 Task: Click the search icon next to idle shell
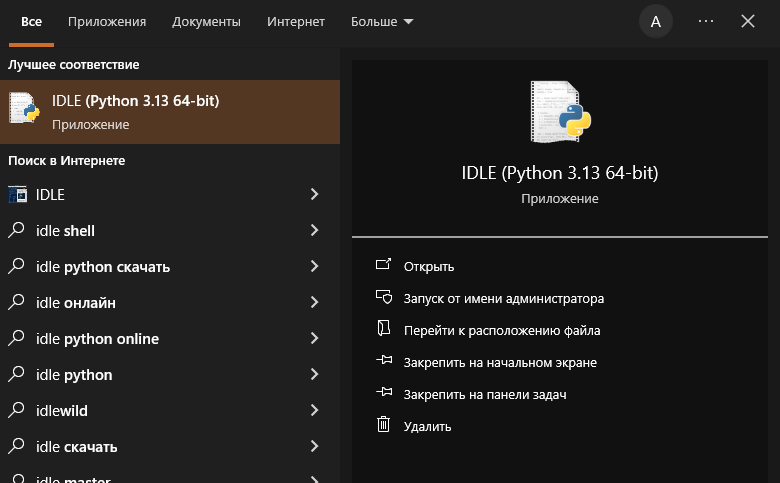[16, 230]
